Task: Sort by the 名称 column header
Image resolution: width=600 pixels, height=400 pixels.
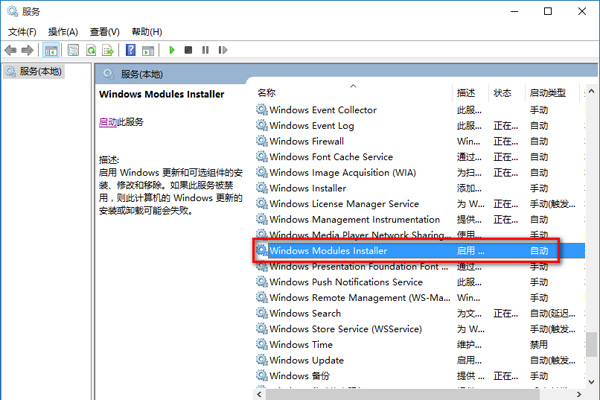Action: (267, 92)
